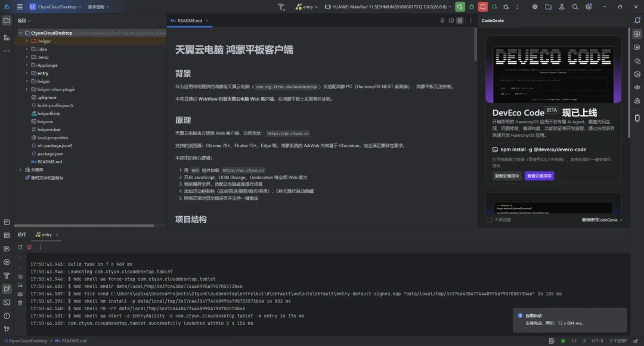This screenshot has height=346, width=644.
Task: Close the README.md tab
Action: 208,20
